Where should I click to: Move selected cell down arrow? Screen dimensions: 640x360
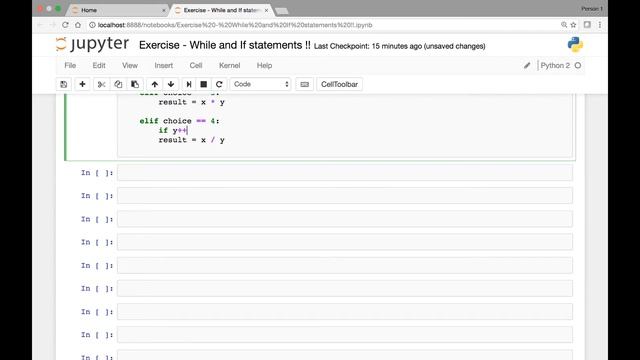(171, 84)
